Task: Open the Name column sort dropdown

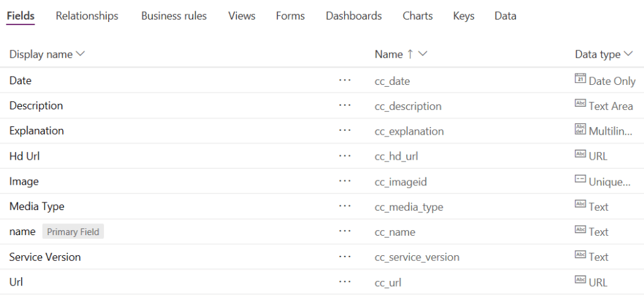Action: coord(422,54)
